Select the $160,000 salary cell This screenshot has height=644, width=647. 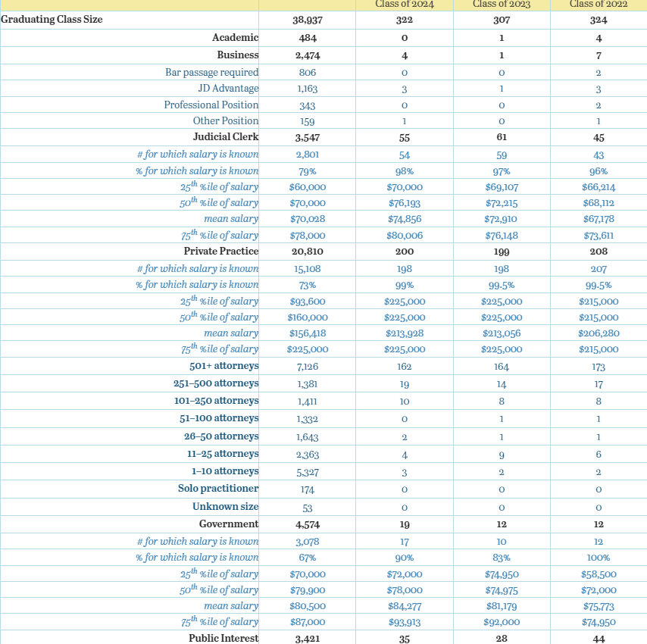click(308, 317)
